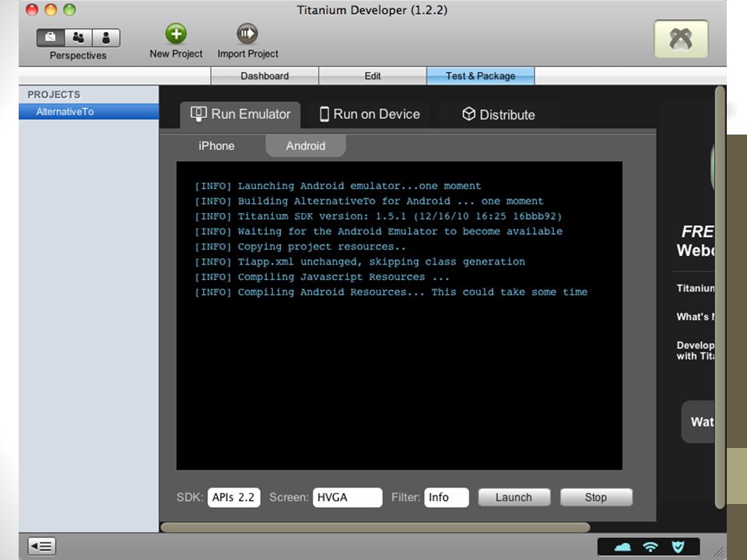This screenshot has width=747, height=560.
Task: Click the window resize grip at bottom right
Action: point(719,551)
